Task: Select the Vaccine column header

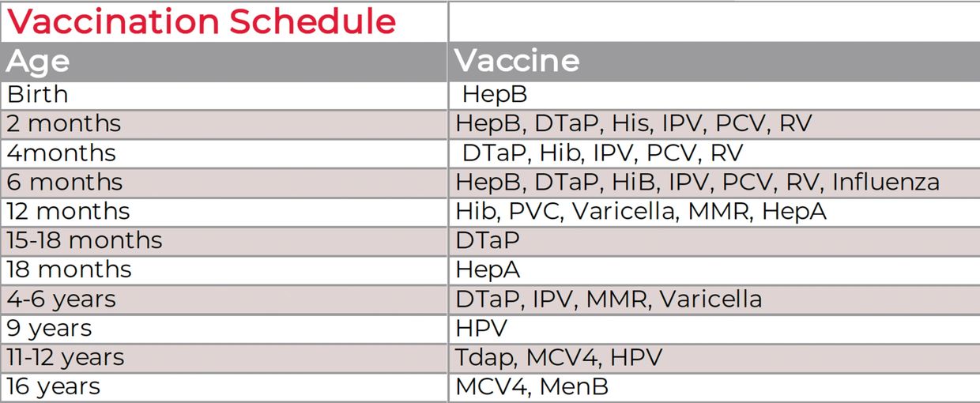Action: click(x=517, y=62)
